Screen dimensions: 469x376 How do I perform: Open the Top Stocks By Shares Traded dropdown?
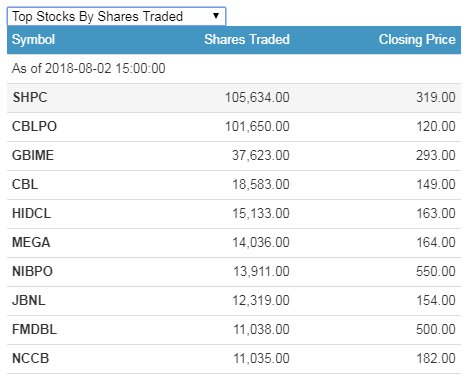coord(116,16)
